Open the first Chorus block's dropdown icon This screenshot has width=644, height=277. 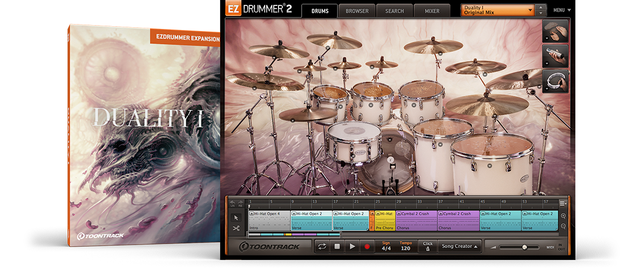coord(399,214)
